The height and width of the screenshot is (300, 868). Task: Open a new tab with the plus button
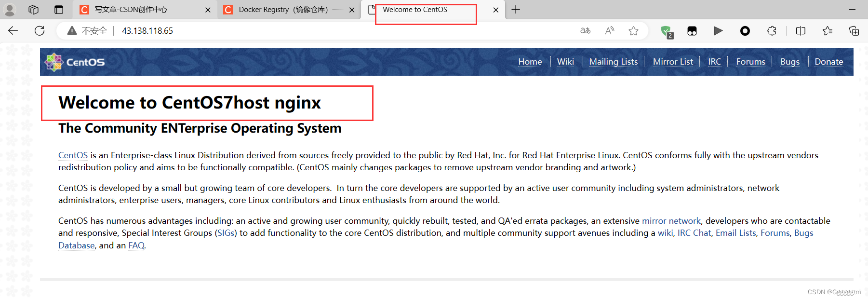(516, 10)
